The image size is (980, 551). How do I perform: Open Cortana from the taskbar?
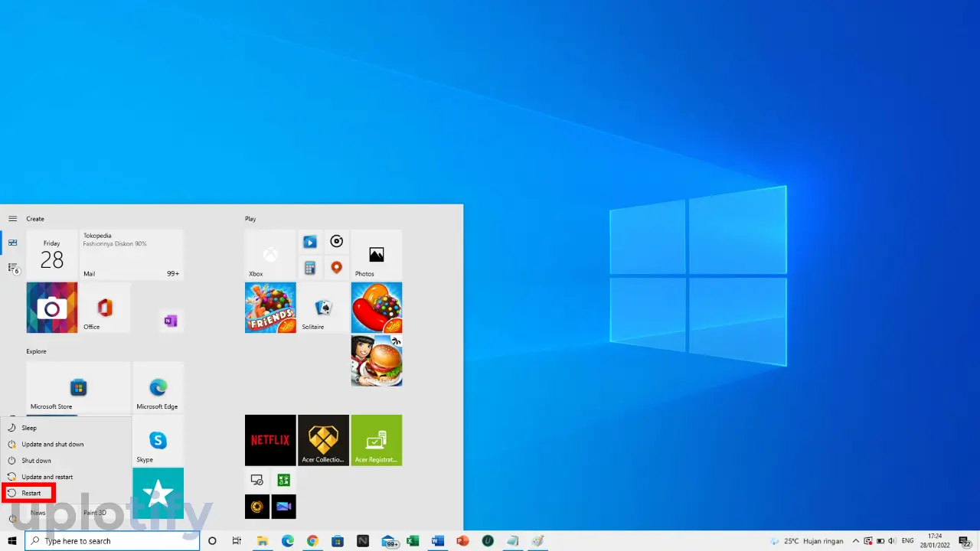[212, 541]
